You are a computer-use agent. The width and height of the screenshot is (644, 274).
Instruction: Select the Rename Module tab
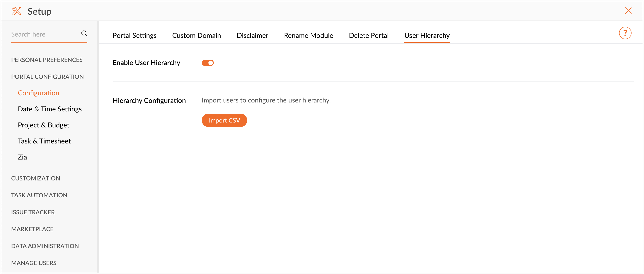coord(308,35)
